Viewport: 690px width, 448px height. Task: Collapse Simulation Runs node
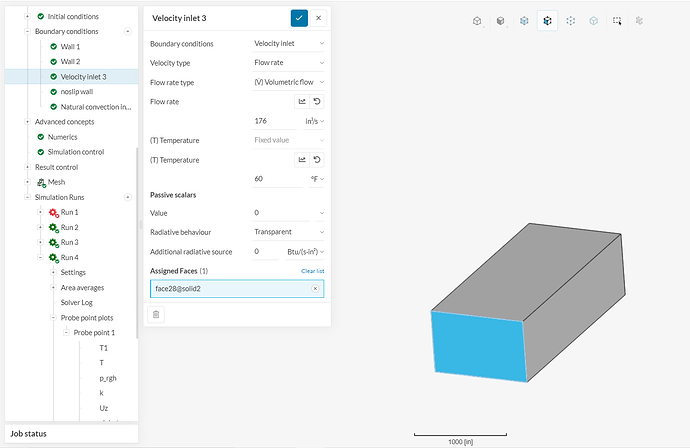point(27,197)
